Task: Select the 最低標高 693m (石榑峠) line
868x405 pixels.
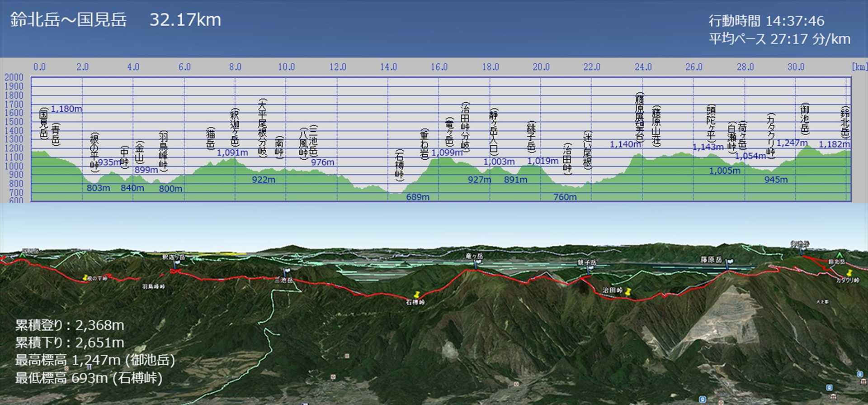Action: (89, 378)
